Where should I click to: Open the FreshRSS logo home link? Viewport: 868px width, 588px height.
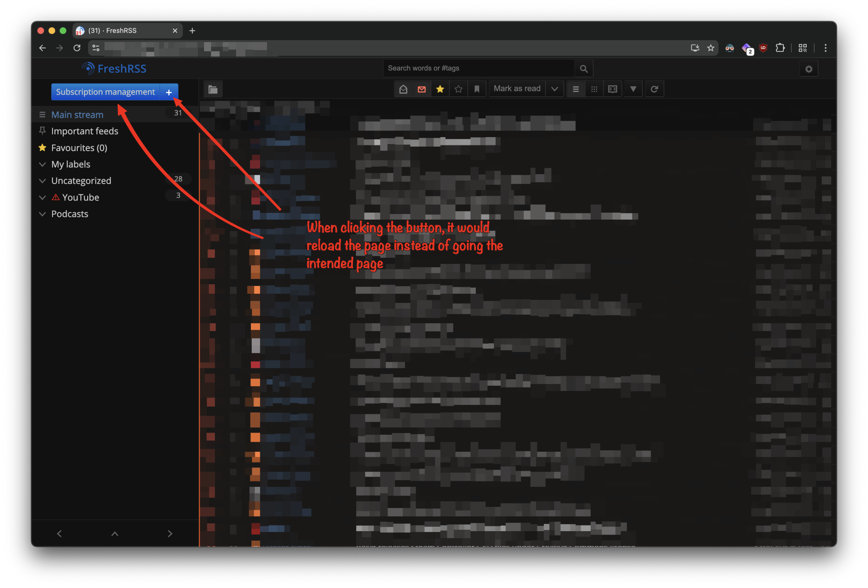tap(114, 69)
